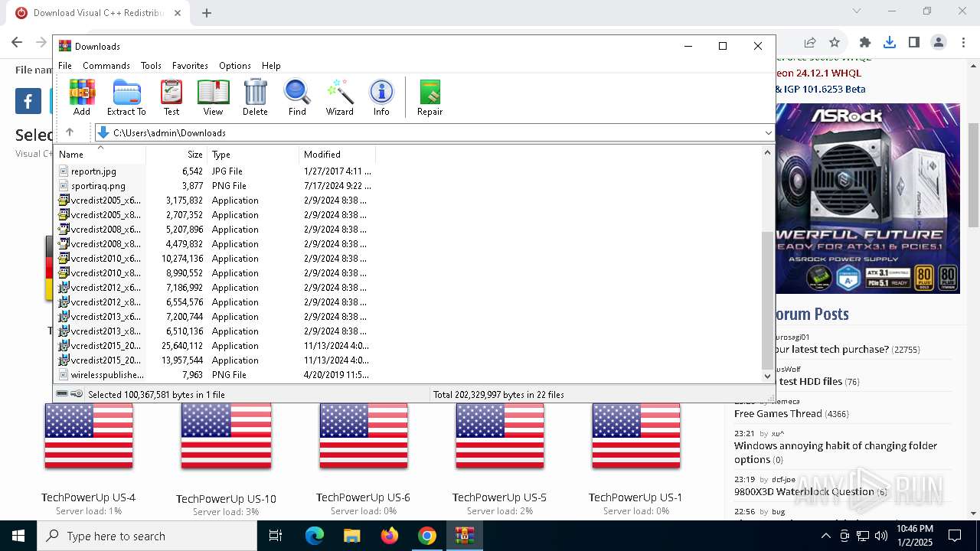Open the Help menu

(x=271, y=66)
